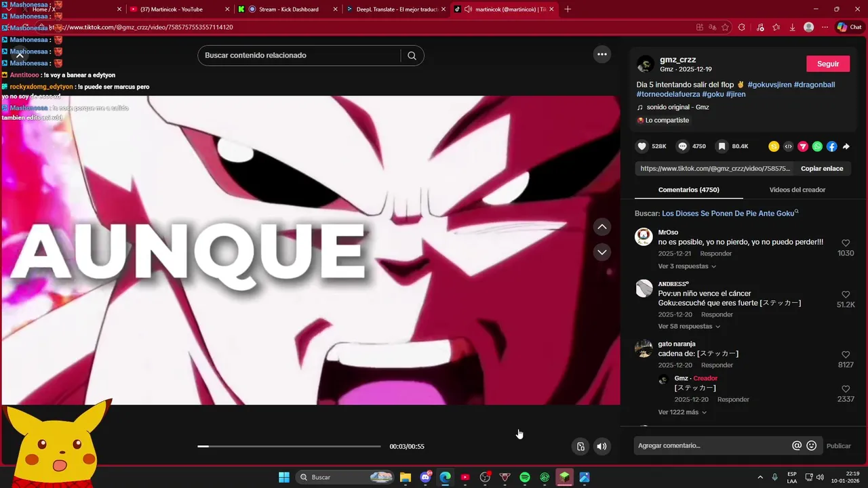Open gmz_crzz profile avatar
The image size is (868, 488).
(x=646, y=64)
